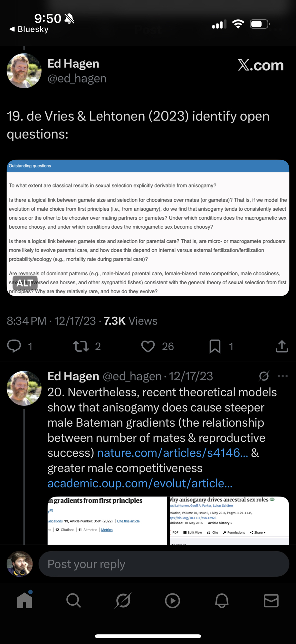
Task: Open the academic.oup.com article link
Action: 140,483
